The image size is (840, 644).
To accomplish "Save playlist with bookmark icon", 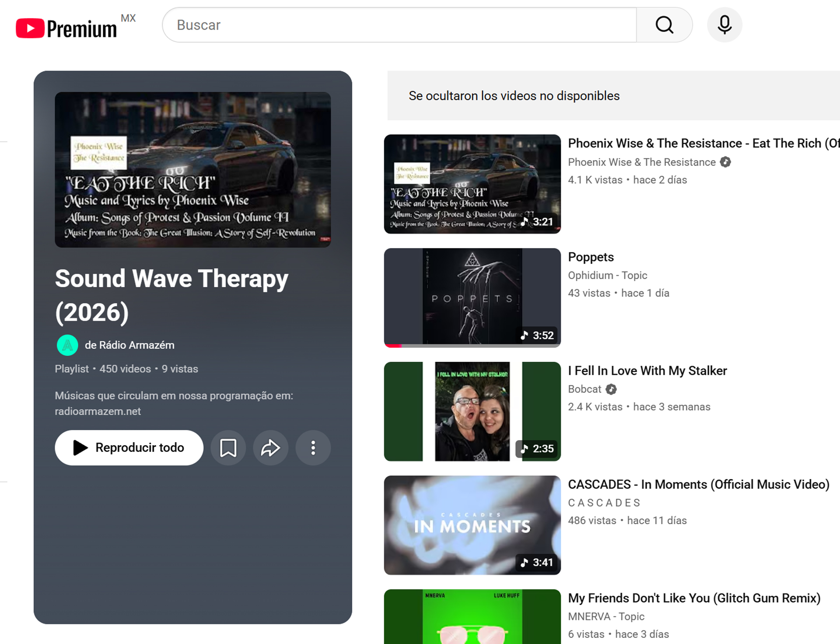I will pos(228,448).
